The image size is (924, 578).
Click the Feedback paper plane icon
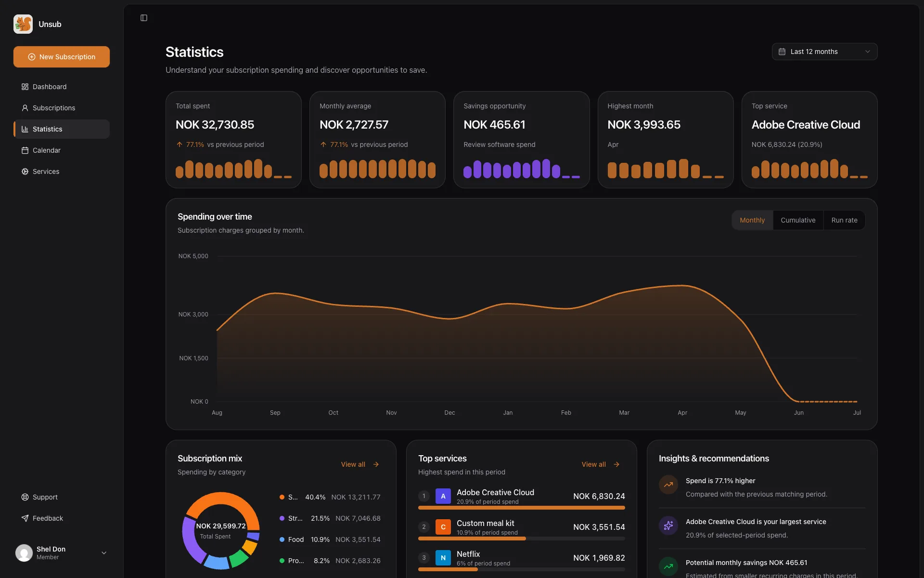coord(25,518)
